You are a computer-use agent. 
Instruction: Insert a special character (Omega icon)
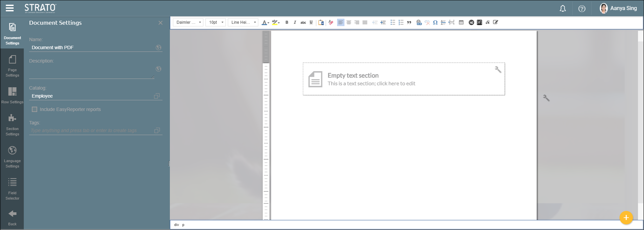435,22
